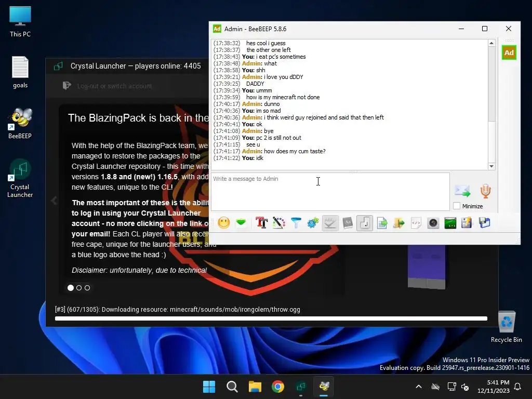
Task: Click chat line 'You: im so mad'
Action: [x=261, y=111]
